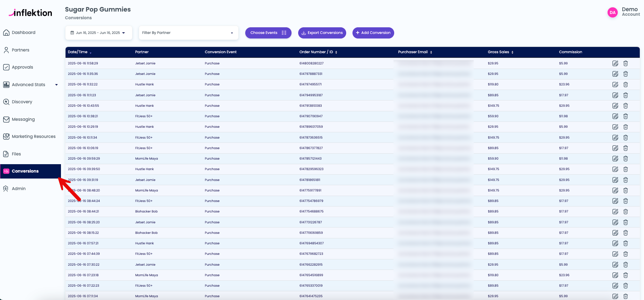Edit the 08:25:20 Jetset Jamie conversion
Image resolution: width=644 pixels, height=300 pixels.
[x=615, y=222]
